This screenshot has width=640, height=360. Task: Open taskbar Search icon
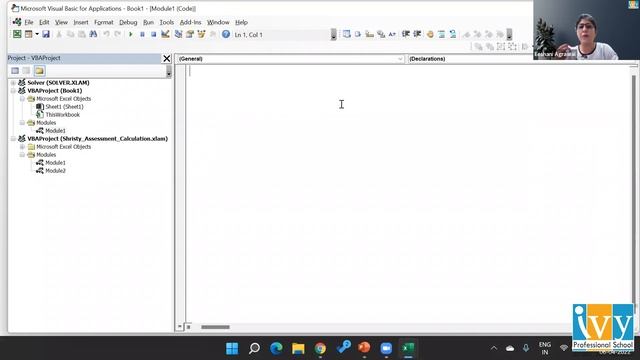click(x=254, y=348)
